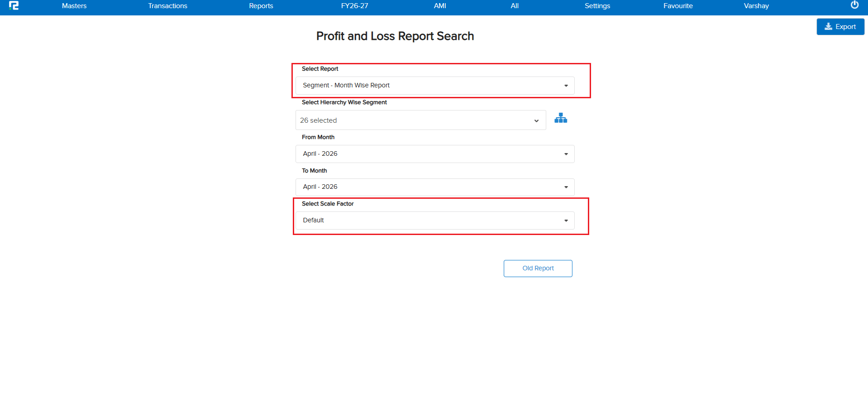Click the power logout icon

(x=854, y=5)
